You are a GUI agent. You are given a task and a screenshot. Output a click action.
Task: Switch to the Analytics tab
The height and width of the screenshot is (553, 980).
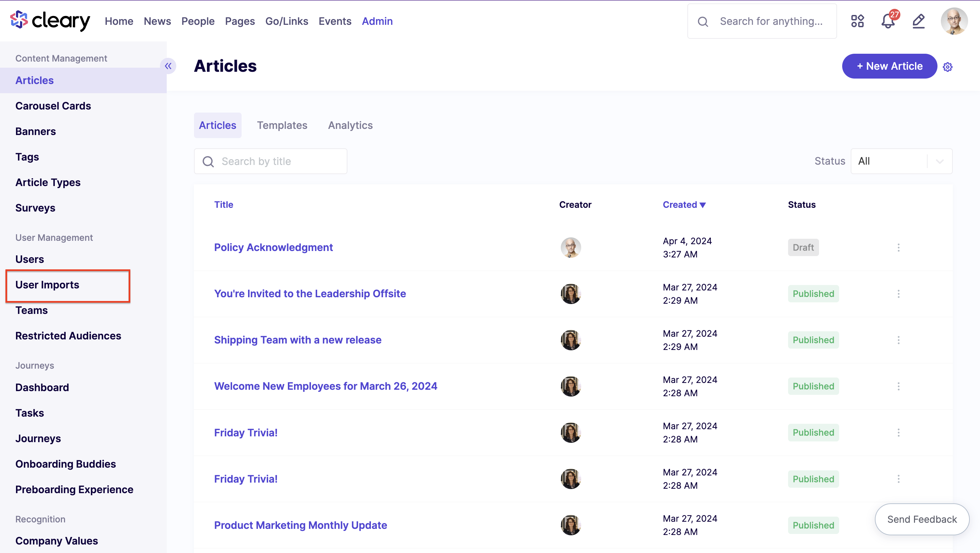(350, 125)
